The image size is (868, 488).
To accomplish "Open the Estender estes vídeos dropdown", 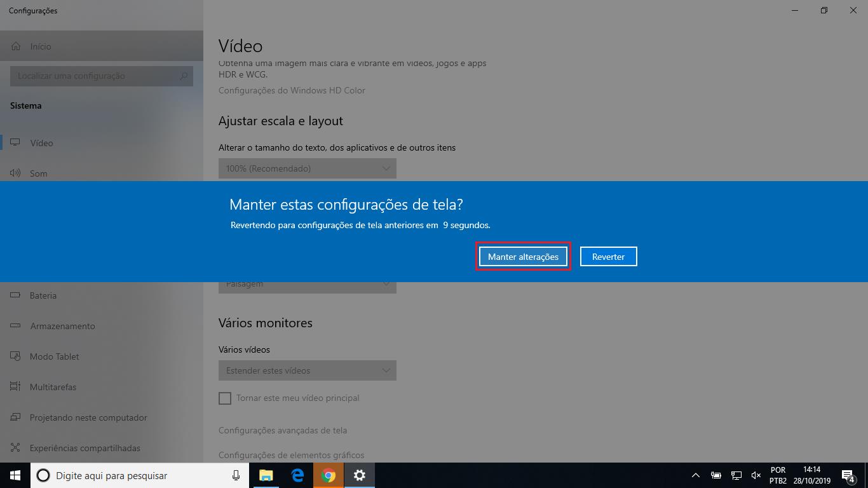I will tap(308, 370).
